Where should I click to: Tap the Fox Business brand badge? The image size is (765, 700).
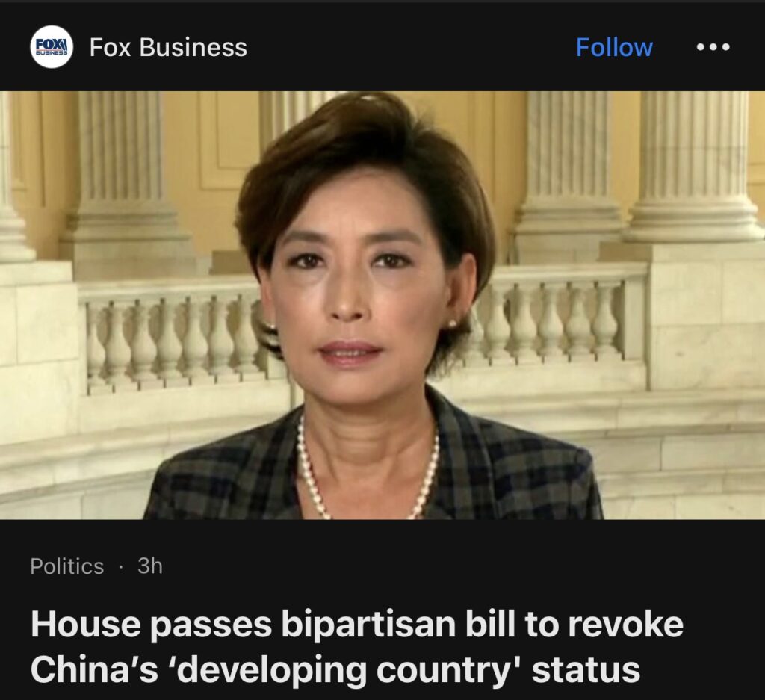pos(52,47)
